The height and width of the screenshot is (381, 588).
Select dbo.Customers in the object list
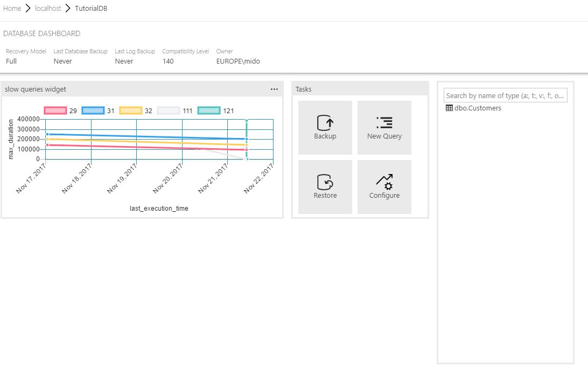pos(478,108)
